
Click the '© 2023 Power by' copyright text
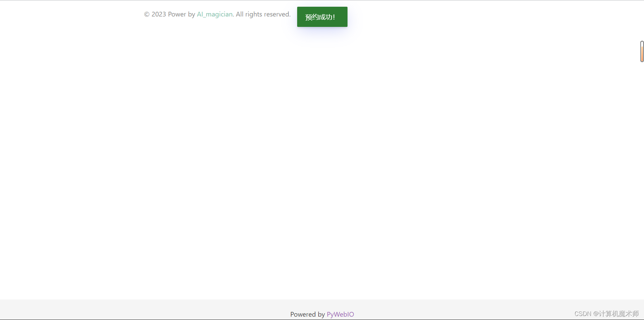point(170,14)
